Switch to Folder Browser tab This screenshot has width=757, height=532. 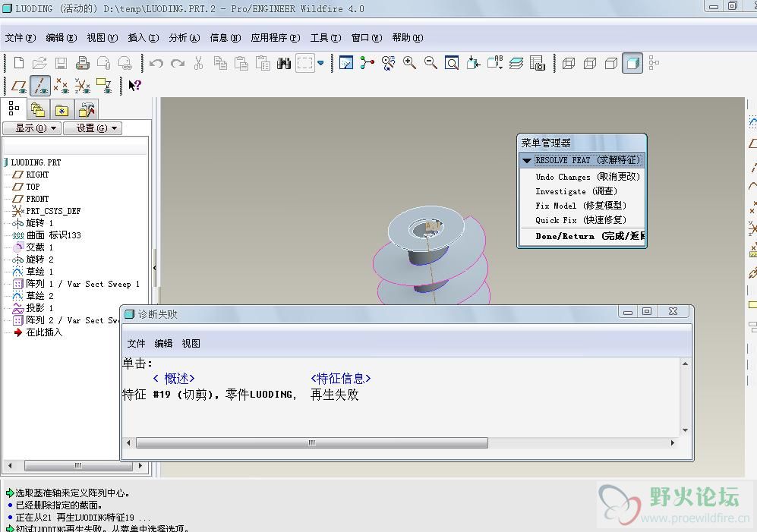(x=38, y=110)
